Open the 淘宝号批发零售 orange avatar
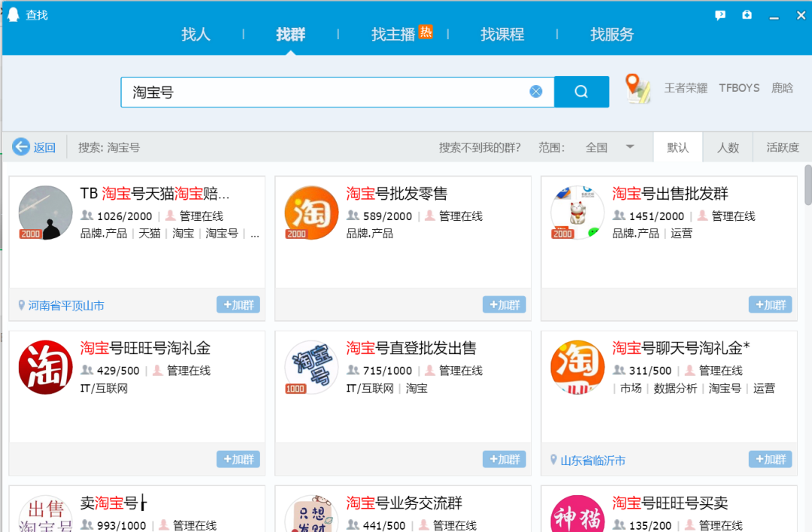812x532 pixels. (311, 213)
